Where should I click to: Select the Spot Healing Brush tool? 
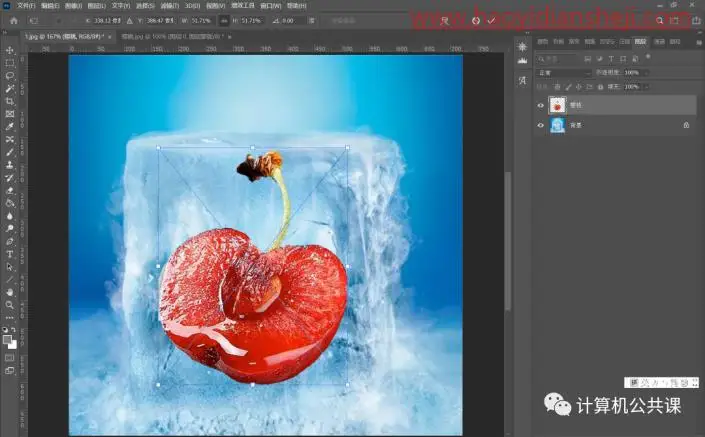coord(9,139)
